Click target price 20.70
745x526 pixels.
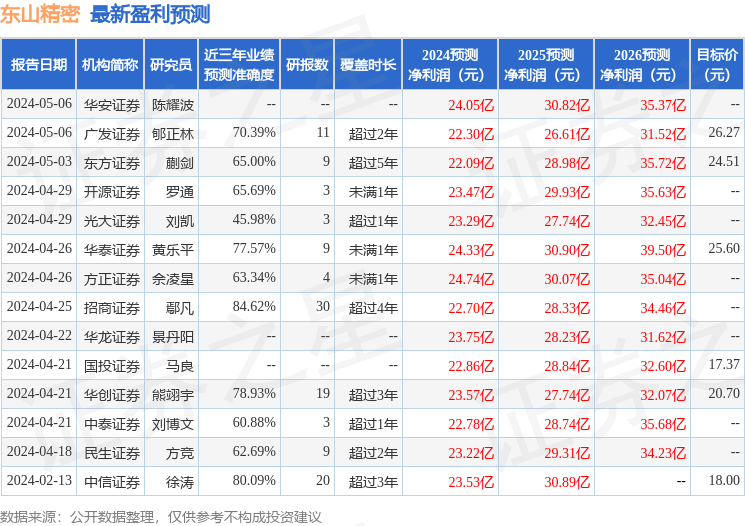point(724,393)
